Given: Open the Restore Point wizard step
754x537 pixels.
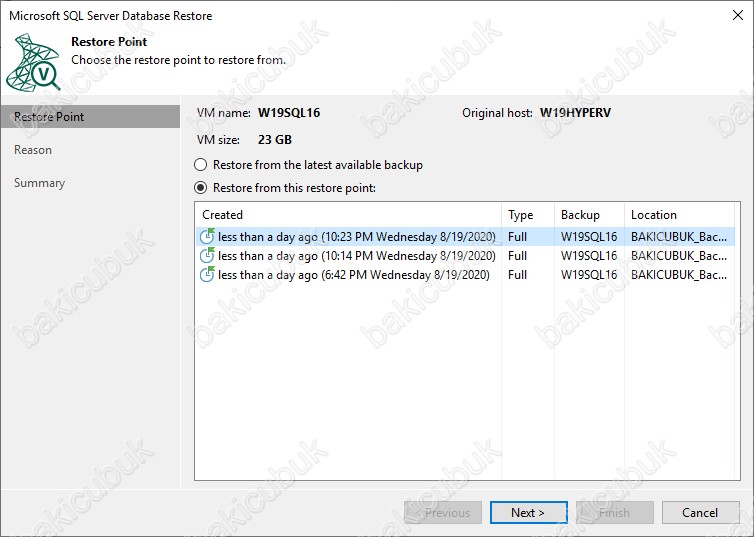Looking at the screenshot, I should [x=90, y=117].
